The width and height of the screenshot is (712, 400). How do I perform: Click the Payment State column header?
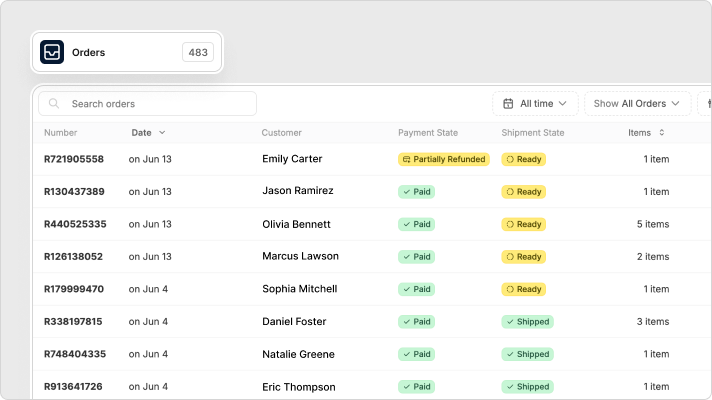pos(428,133)
